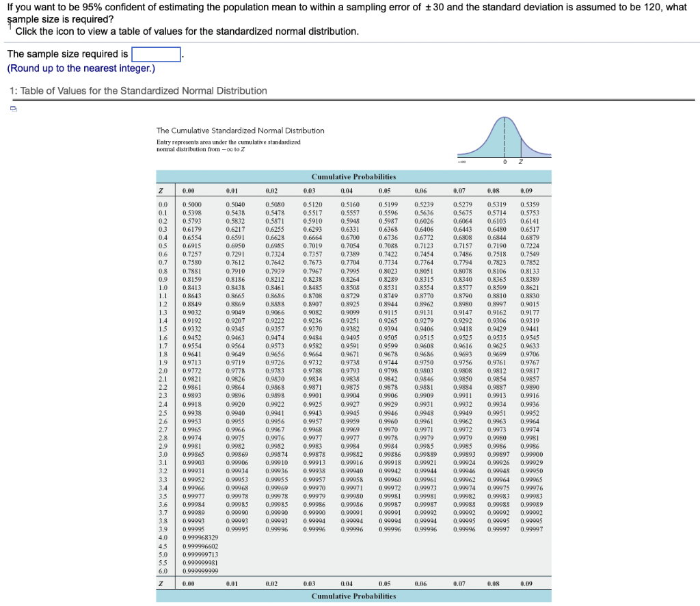
Task: Click the 0.9495 value in row 1.6
Action: (x=350, y=338)
